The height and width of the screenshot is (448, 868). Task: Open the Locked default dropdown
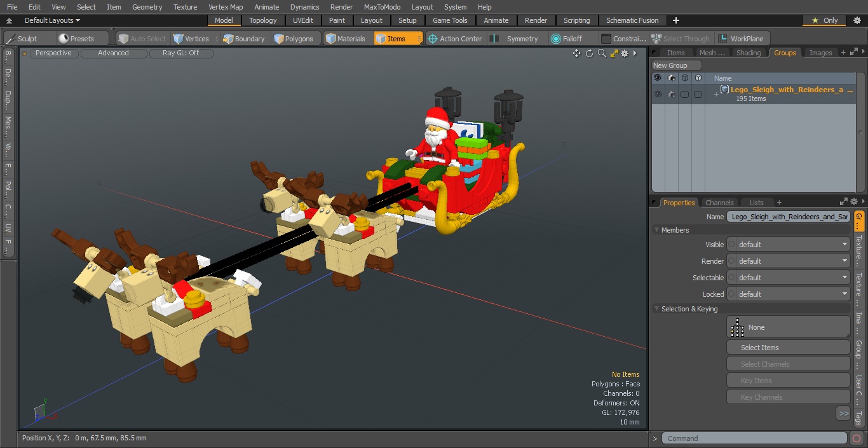pyautogui.click(x=788, y=294)
